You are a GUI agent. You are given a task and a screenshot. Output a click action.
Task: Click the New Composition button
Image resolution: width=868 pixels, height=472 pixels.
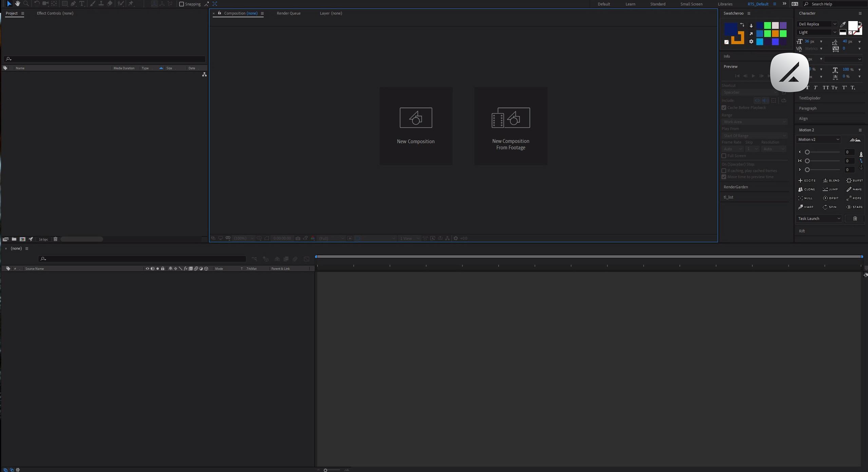416,126
